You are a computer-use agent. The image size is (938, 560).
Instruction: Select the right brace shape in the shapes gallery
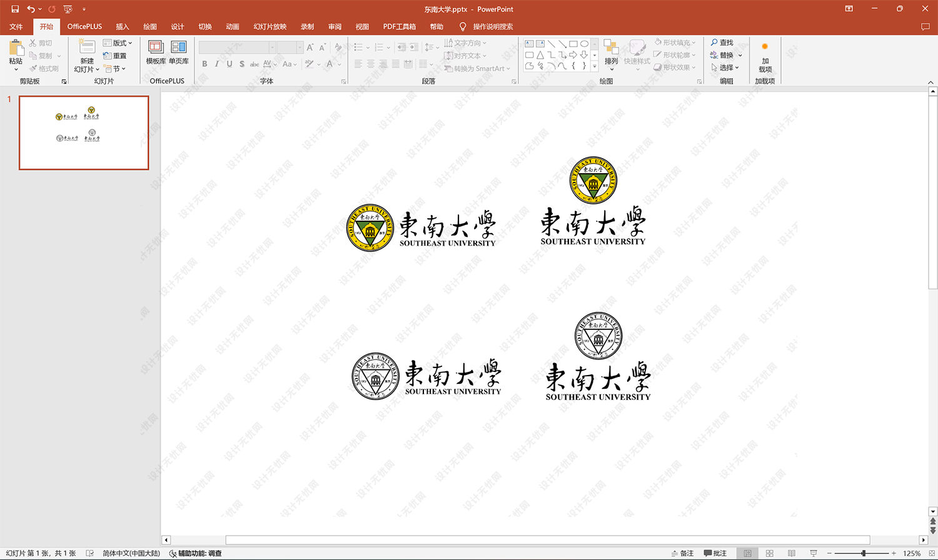coord(584,66)
